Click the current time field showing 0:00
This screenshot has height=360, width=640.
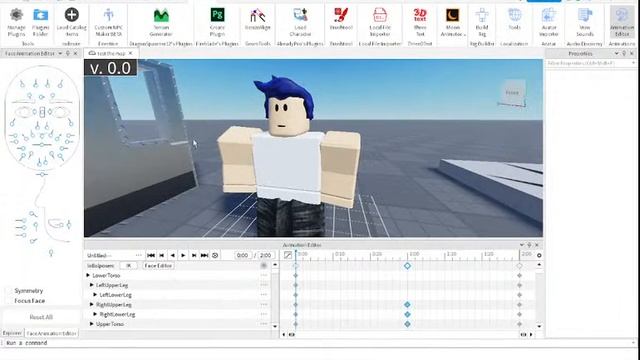point(242,255)
